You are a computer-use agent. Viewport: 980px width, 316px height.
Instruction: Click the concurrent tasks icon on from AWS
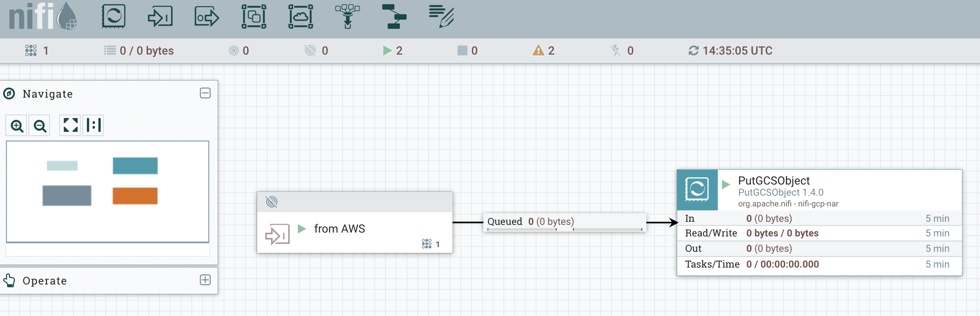[x=427, y=244]
